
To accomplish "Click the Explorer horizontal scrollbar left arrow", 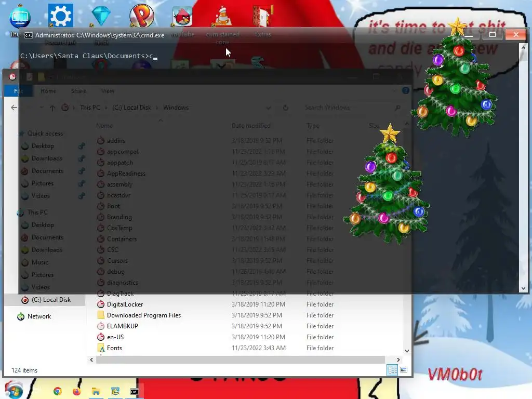I will click(x=91, y=360).
